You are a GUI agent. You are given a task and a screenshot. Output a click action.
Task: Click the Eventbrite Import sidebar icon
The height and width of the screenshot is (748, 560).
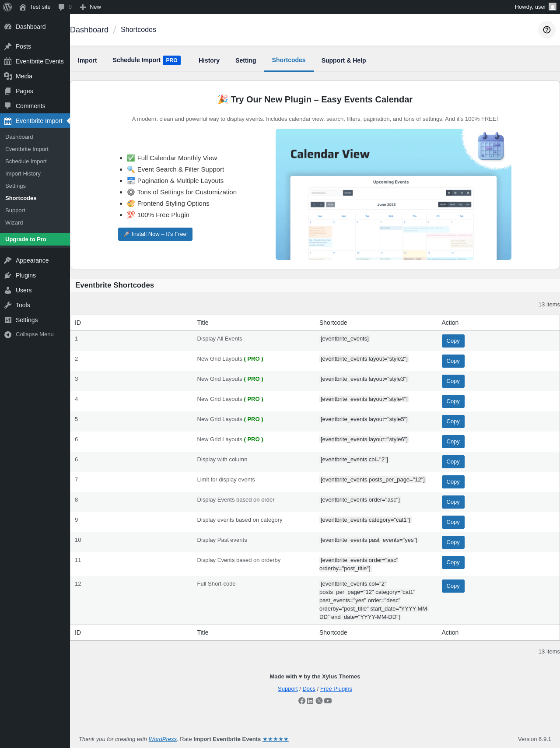[x=8, y=121]
